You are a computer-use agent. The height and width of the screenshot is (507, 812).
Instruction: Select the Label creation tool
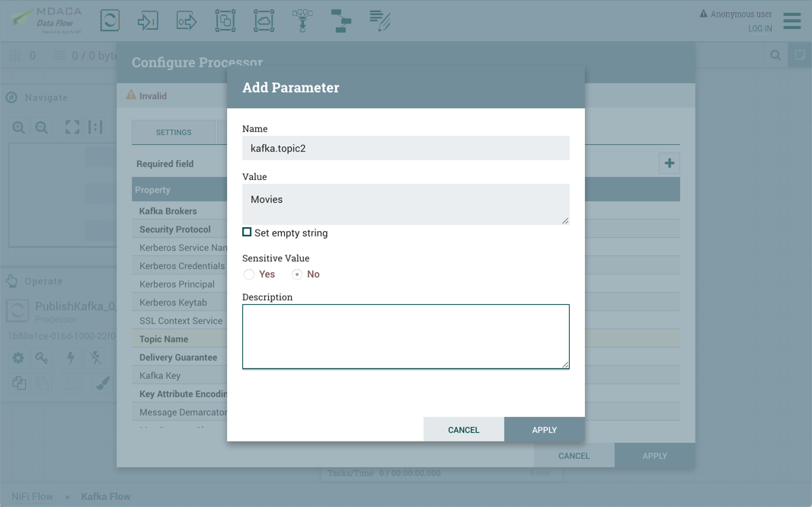coord(379,21)
